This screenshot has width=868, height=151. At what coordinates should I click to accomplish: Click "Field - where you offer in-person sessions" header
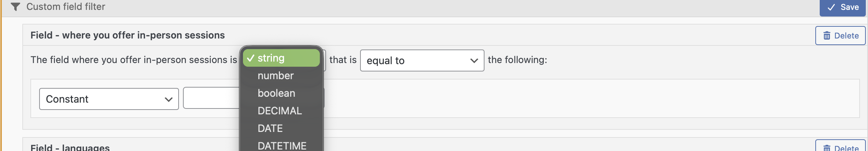[127, 35]
